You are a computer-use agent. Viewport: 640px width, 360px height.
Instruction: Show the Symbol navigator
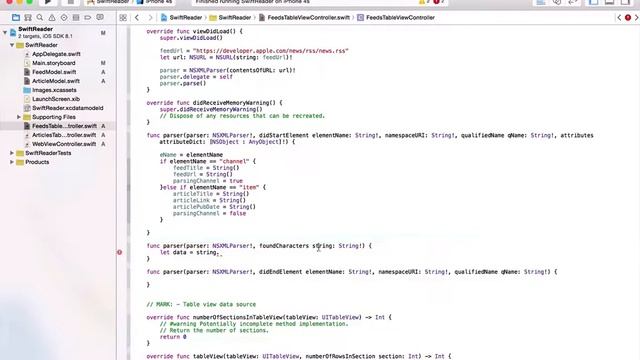[x=28, y=18]
